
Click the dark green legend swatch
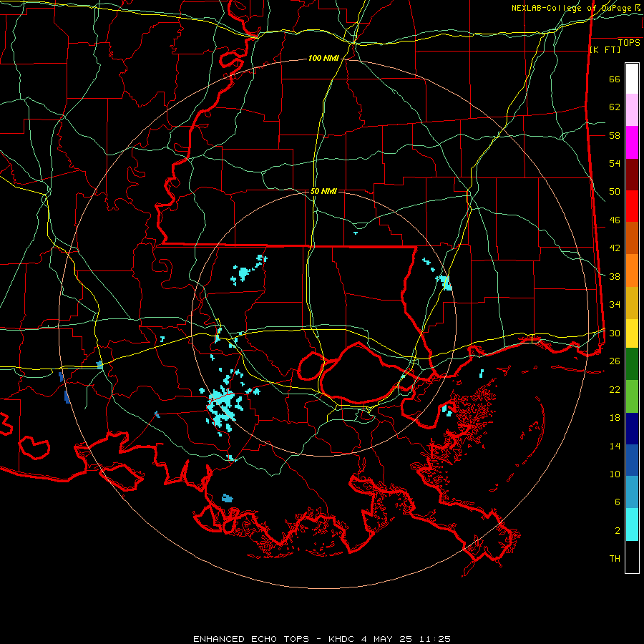click(632, 364)
